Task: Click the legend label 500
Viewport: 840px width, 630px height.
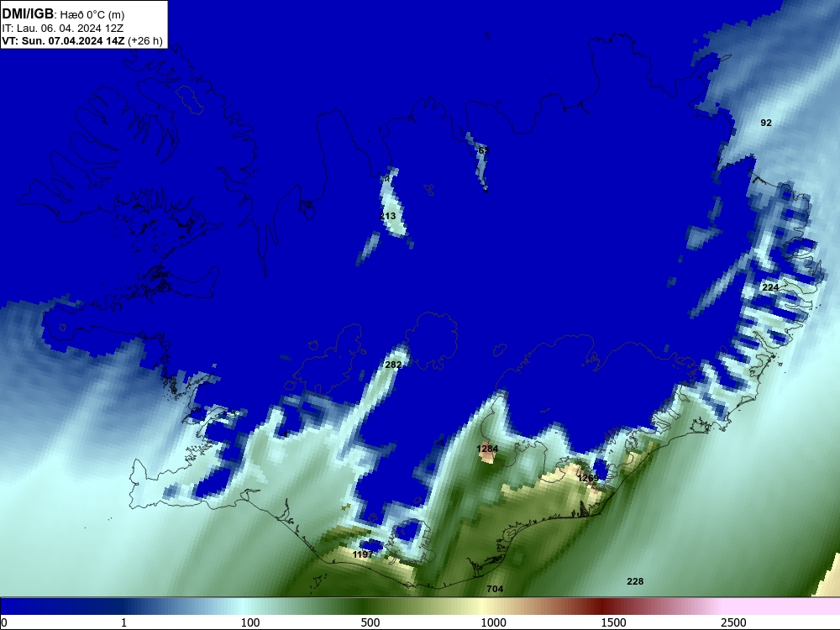Action: click(370, 622)
